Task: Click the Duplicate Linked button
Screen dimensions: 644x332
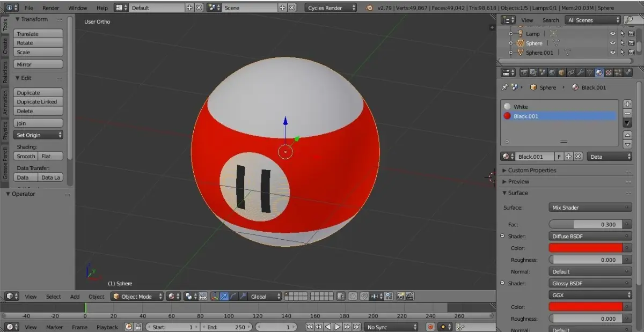Action: tap(38, 102)
